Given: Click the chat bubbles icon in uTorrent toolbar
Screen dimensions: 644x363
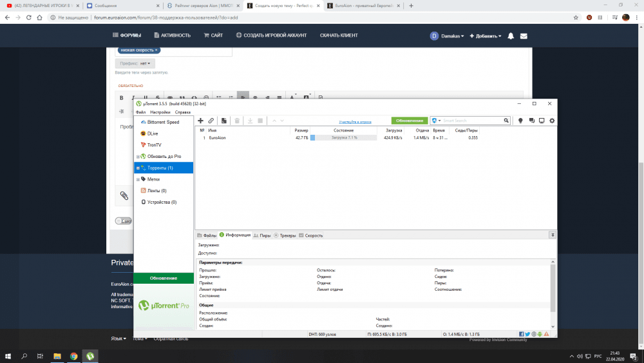Looking at the screenshot, I should coord(531,121).
